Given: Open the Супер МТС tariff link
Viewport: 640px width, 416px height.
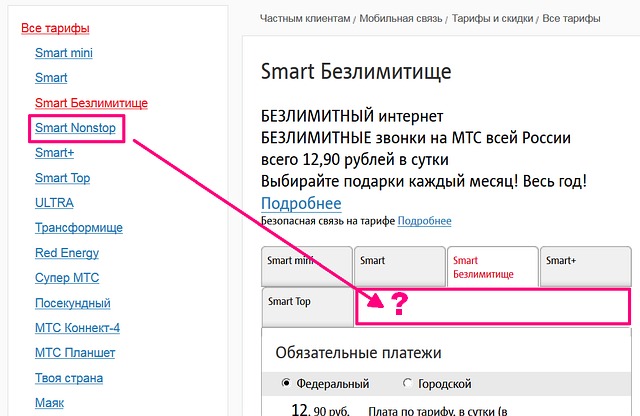Looking at the screenshot, I should [67, 278].
